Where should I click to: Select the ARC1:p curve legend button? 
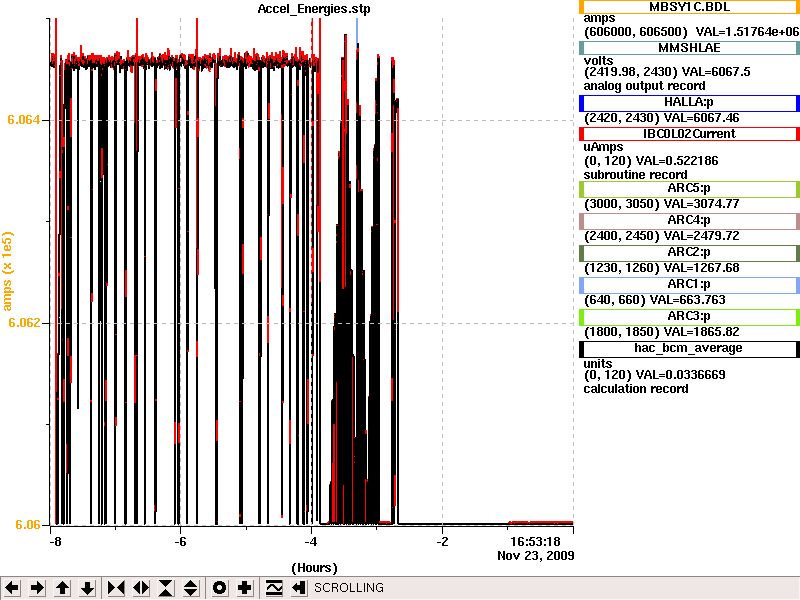(x=689, y=285)
